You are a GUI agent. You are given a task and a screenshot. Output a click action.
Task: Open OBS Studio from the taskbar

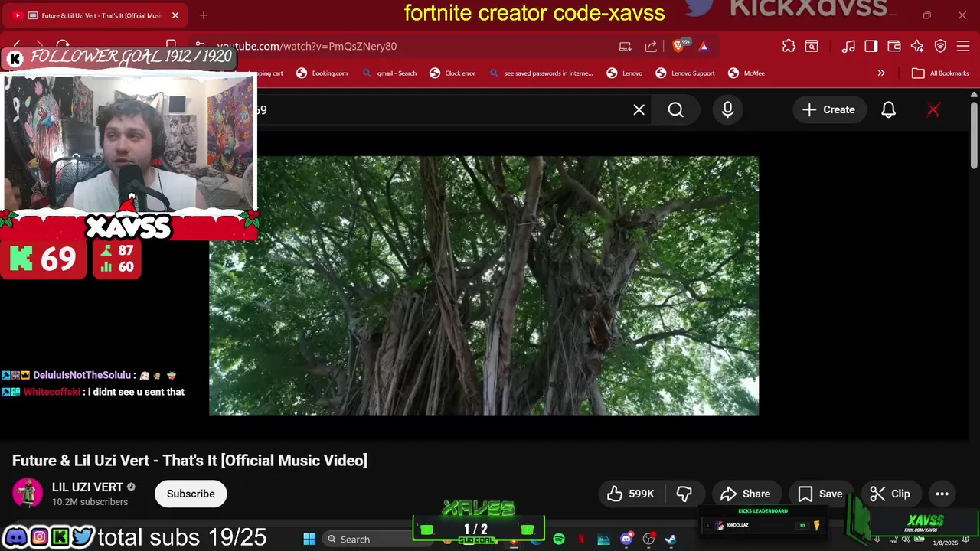coord(648,540)
